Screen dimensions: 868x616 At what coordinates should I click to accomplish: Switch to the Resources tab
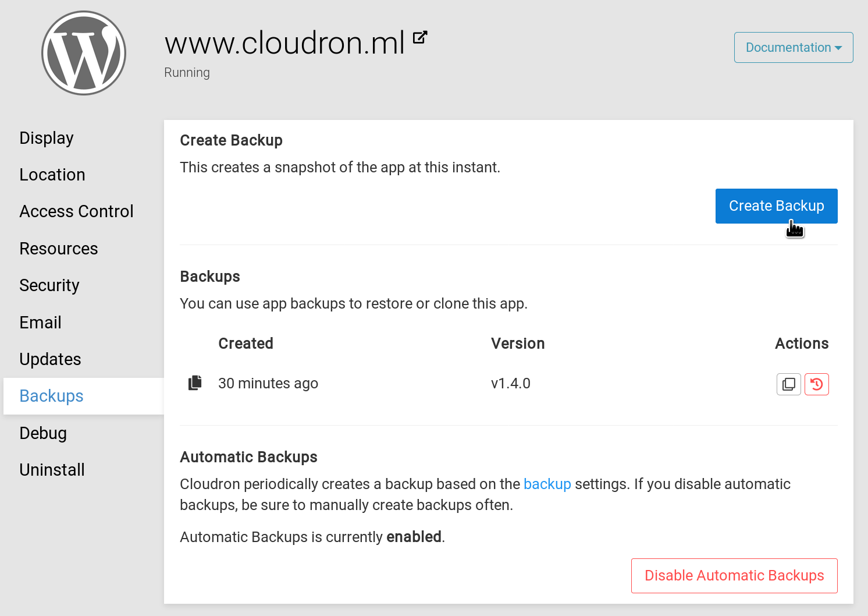[59, 249]
